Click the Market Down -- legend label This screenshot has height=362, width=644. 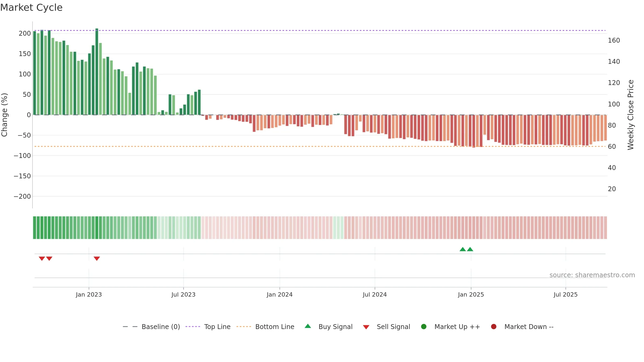click(x=529, y=327)
